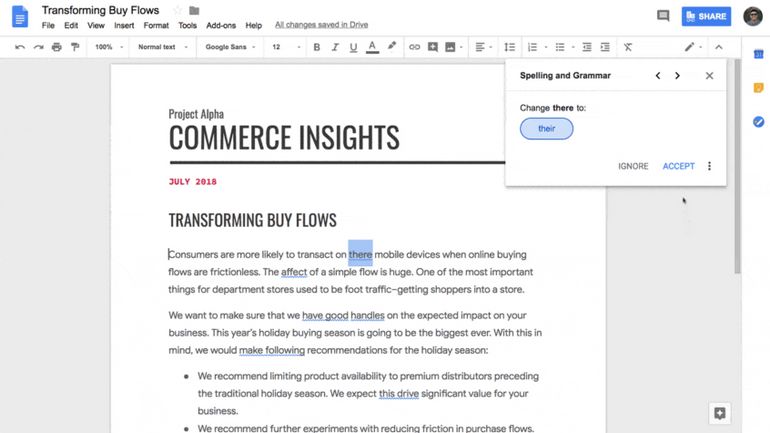
Task: Click the insert link icon
Action: coord(414,47)
